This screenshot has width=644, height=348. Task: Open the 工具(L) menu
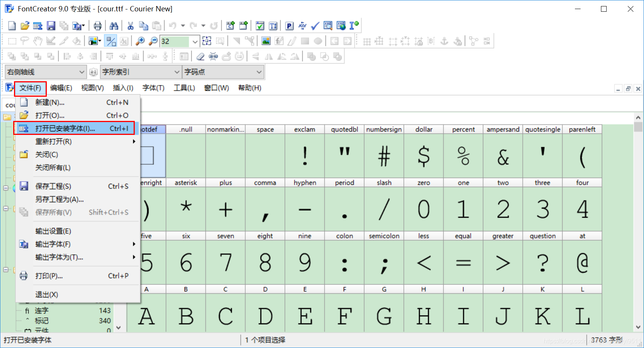pyautogui.click(x=184, y=88)
